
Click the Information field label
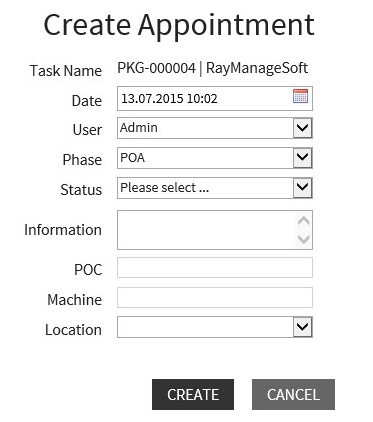pos(63,230)
